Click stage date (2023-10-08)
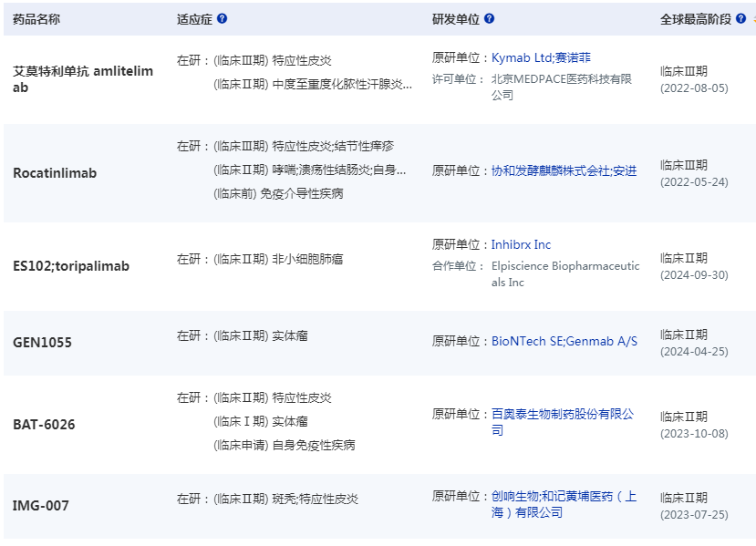 point(694,434)
